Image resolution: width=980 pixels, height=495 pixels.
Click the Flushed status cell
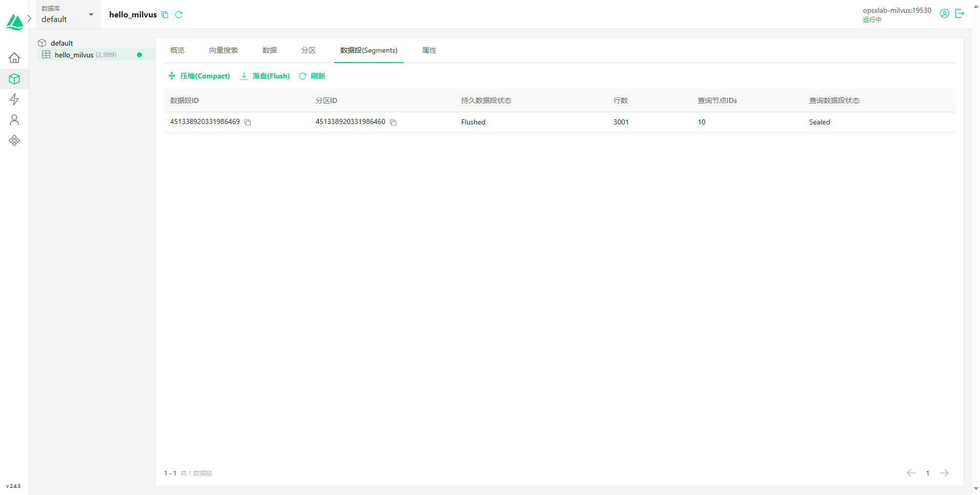tap(473, 122)
